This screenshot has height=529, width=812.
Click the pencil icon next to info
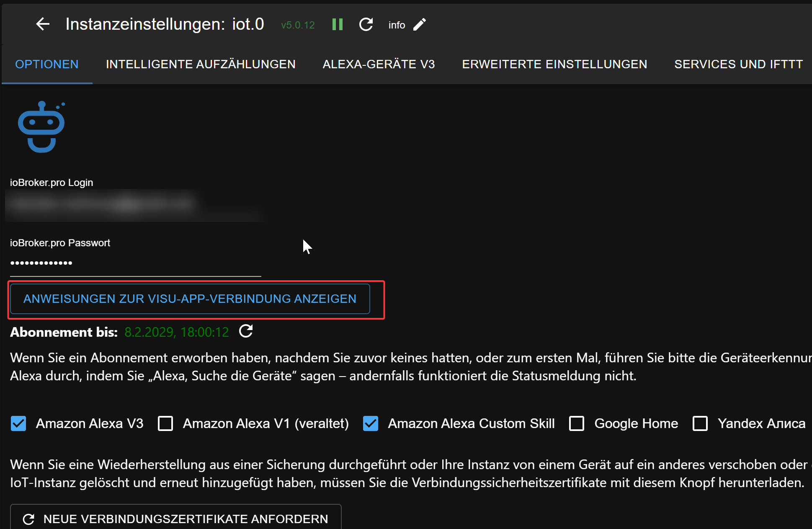tap(420, 25)
